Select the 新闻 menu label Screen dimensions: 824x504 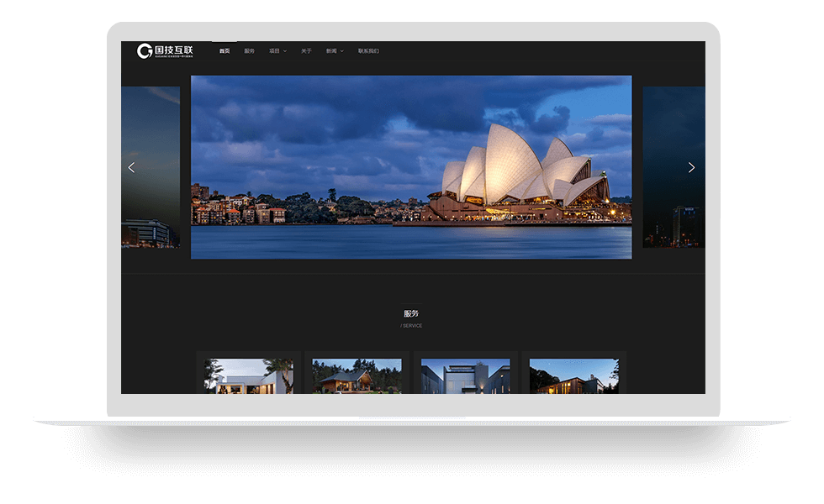(331, 51)
